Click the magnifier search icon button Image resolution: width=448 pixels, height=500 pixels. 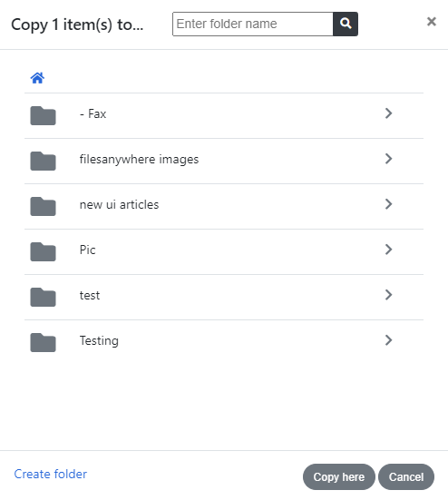click(346, 24)
